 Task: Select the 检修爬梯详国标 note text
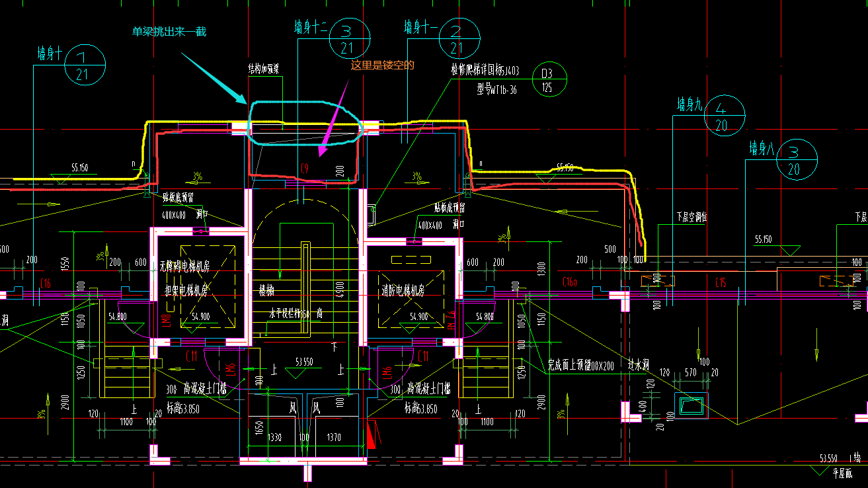point(485,70)
